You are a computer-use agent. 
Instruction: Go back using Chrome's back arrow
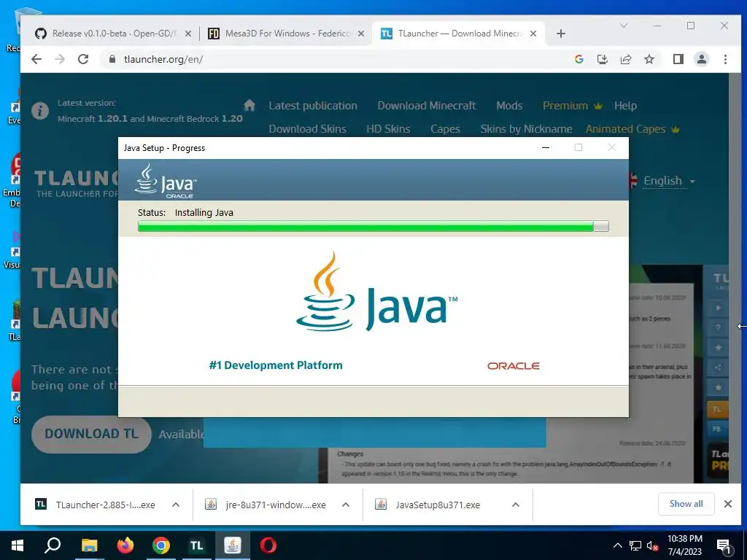[x=36, y=59]
